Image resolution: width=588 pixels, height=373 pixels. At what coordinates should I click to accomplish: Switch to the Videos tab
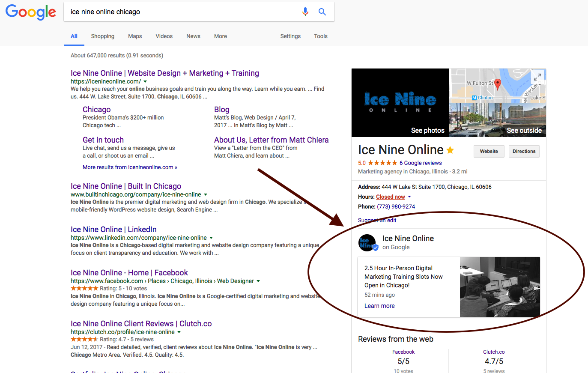coord(164,36)
